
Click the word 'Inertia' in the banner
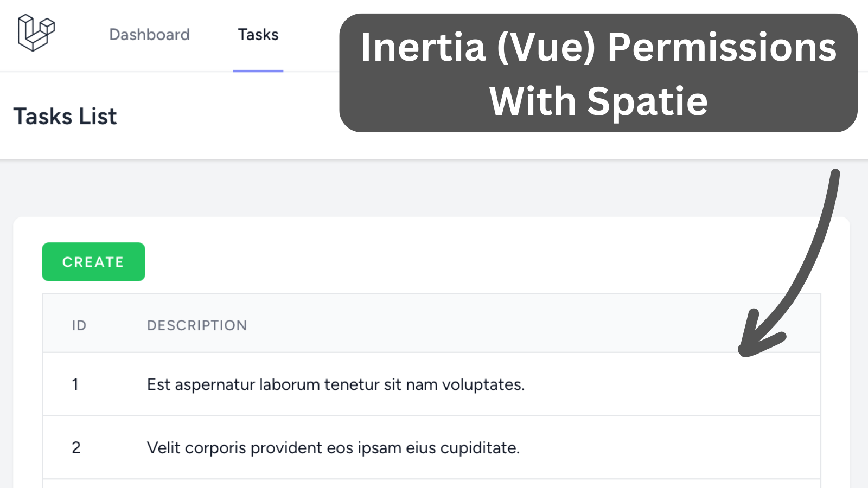pos(423,48)
